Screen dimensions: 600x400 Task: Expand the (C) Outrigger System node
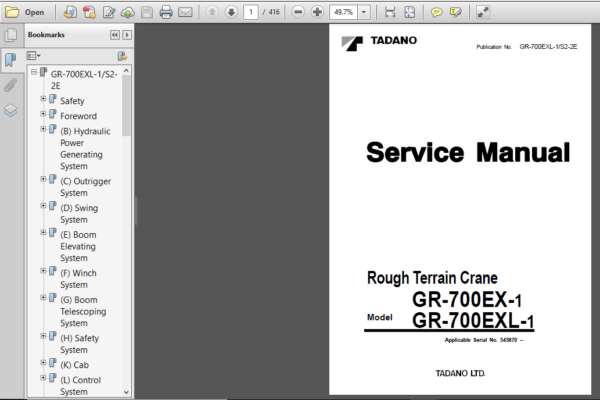pyautogui.click(x=43, y=179)
